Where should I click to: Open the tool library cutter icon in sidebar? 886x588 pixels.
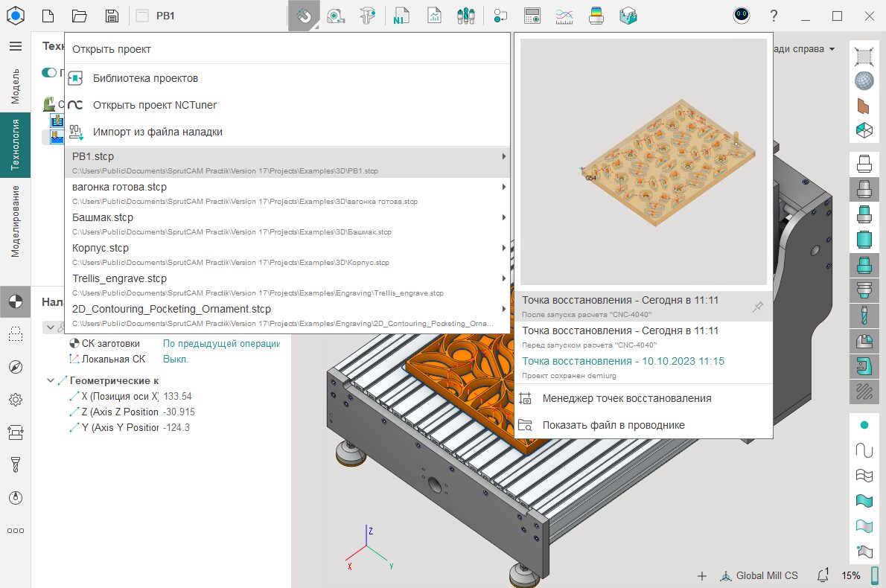click(15, 465)
